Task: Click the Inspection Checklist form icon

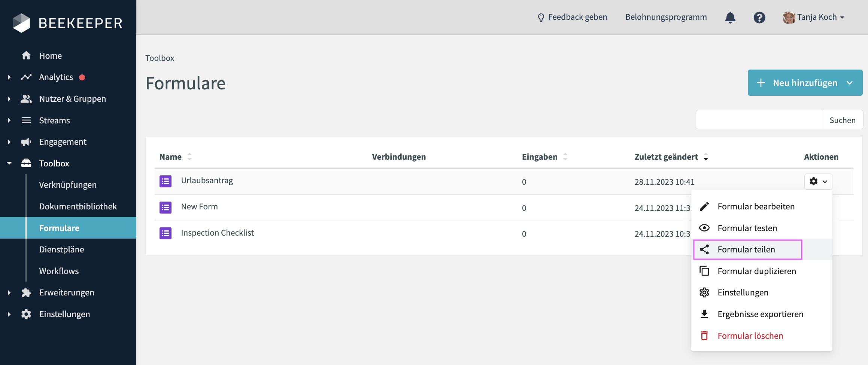Action: 166,233
